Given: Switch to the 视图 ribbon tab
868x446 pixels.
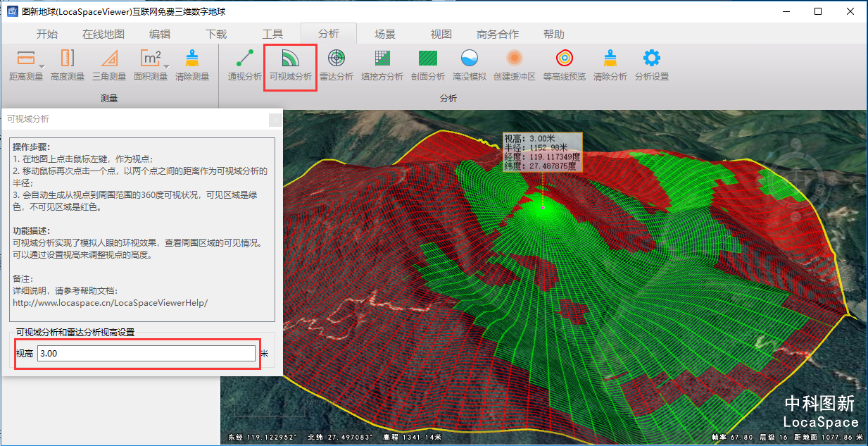Looking at the screenshot, I should point(441,34).
